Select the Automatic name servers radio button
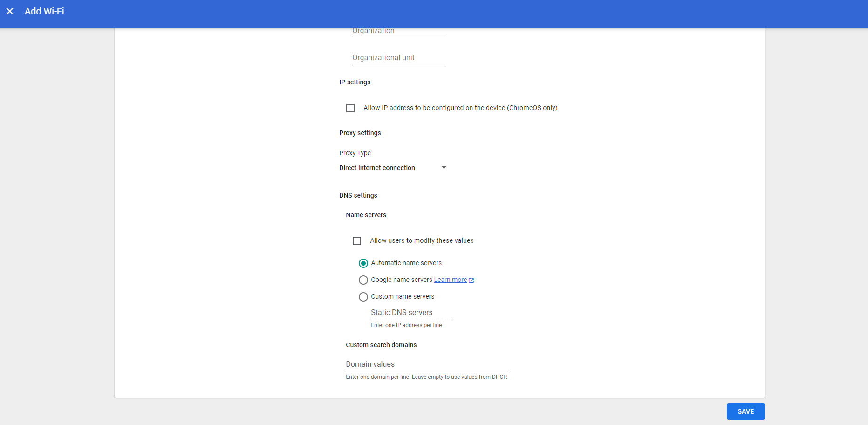The height and width of the screenshot is (425, 868). 363,263
